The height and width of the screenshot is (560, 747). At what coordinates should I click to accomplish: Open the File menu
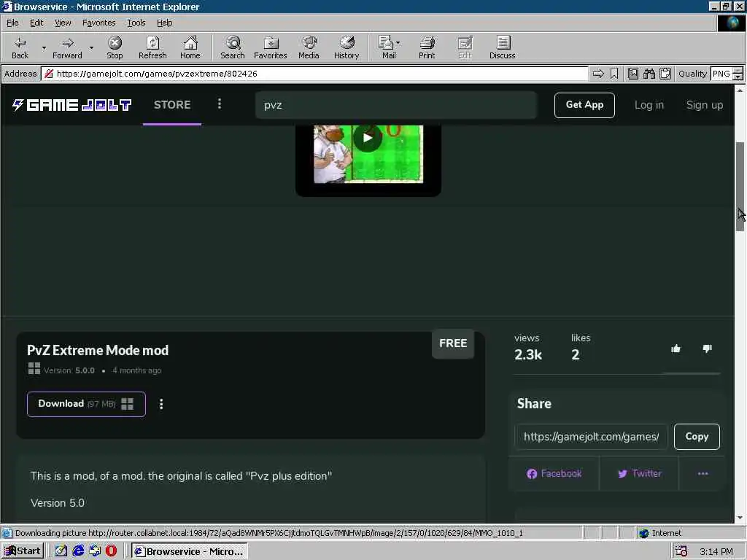[12, 23]
